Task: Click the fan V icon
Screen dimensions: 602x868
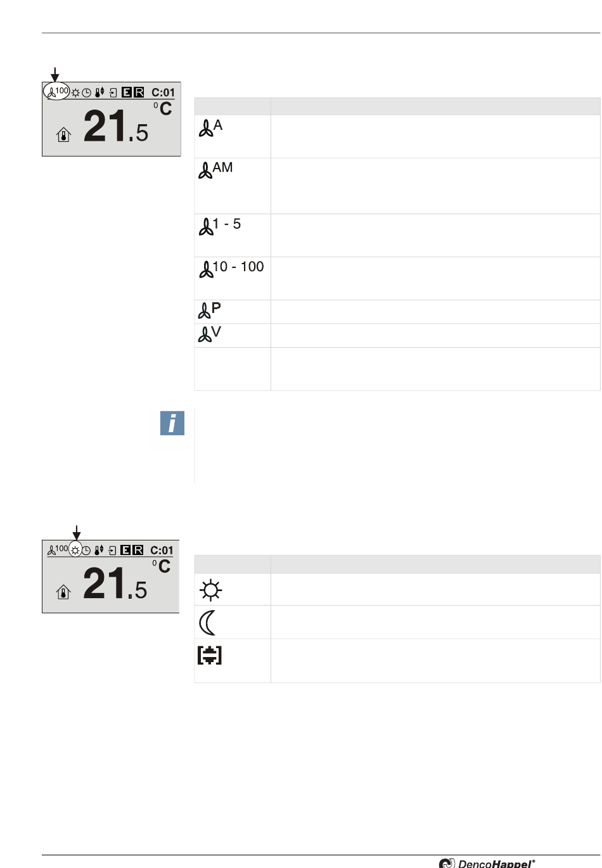Action: pos(210,334)
